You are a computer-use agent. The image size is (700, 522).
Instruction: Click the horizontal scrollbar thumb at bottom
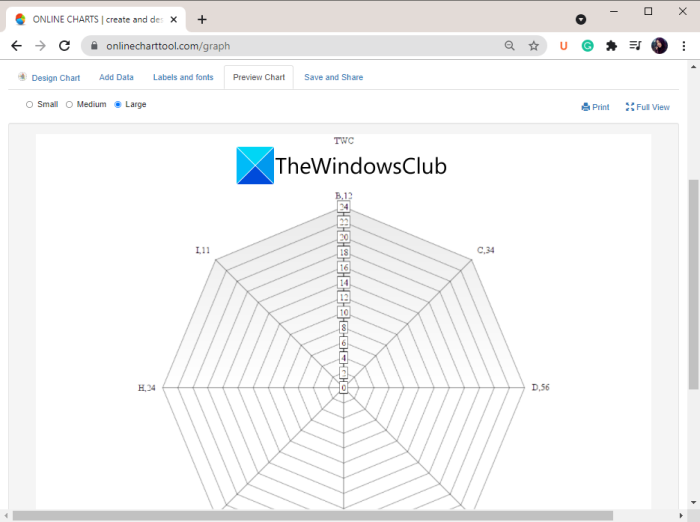coord(312,516)
